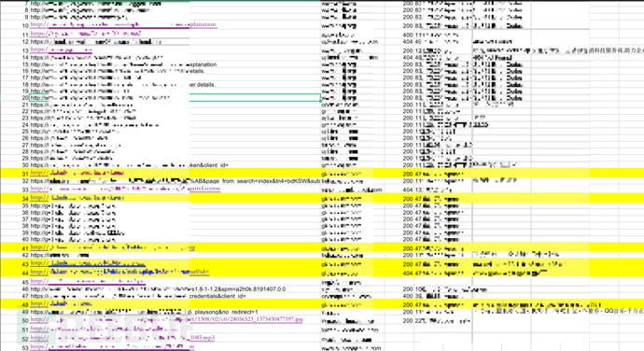Open the yellow-highlighted link in row 34
Screen dimensions: 644x351
tap(77, 198)
